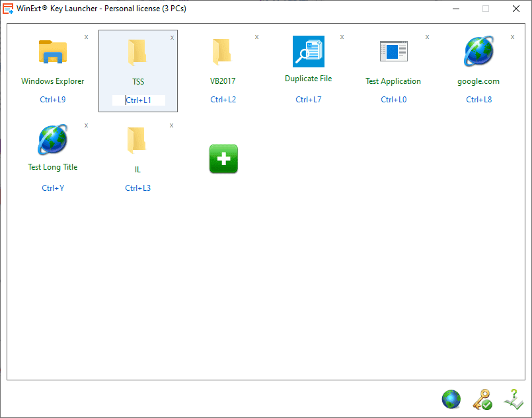The image size is (532, 418).
Task: Click the Ctrl+L0 label under Test Application
Action: click(393, 99)
